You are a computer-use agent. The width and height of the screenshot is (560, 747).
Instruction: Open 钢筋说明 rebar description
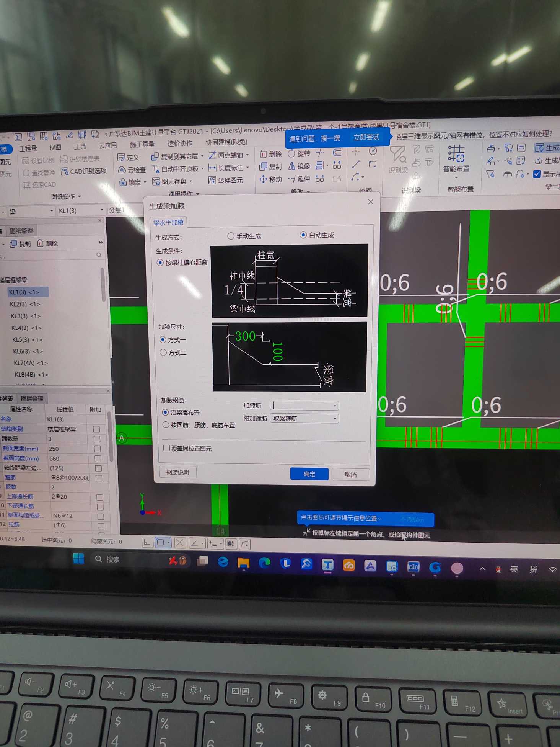(178, 472)
